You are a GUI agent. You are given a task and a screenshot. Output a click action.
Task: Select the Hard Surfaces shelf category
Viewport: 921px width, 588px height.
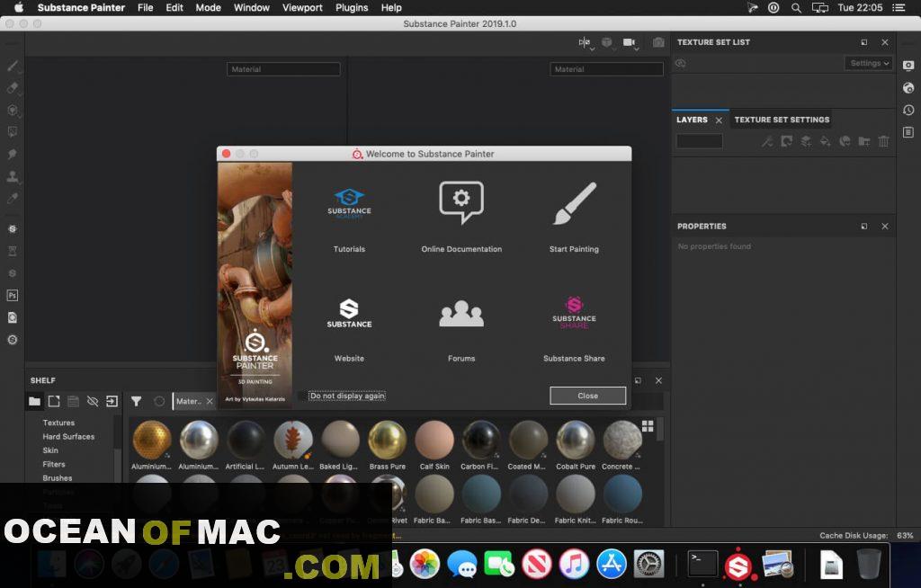(x=68, y=436)
